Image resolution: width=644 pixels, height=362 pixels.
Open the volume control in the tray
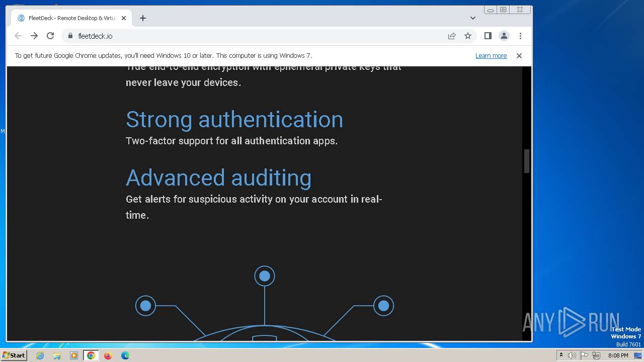[572, 355]
